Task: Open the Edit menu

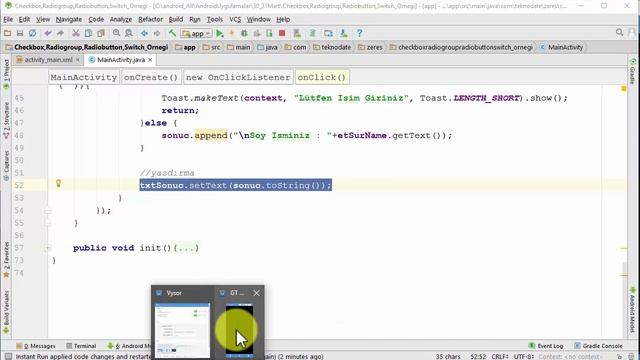Action: tap(24, 19)
